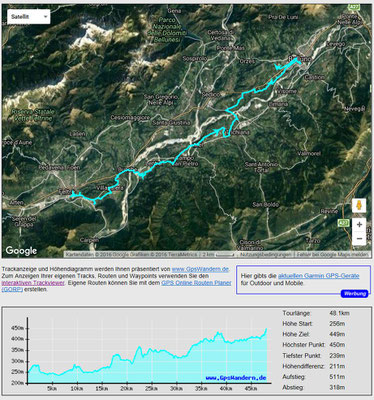Image resolution: width=374 pixels, height=400 pixels.
Task: Click the Riserva Statale Vette Feltrine label
Action: point(32,115)
